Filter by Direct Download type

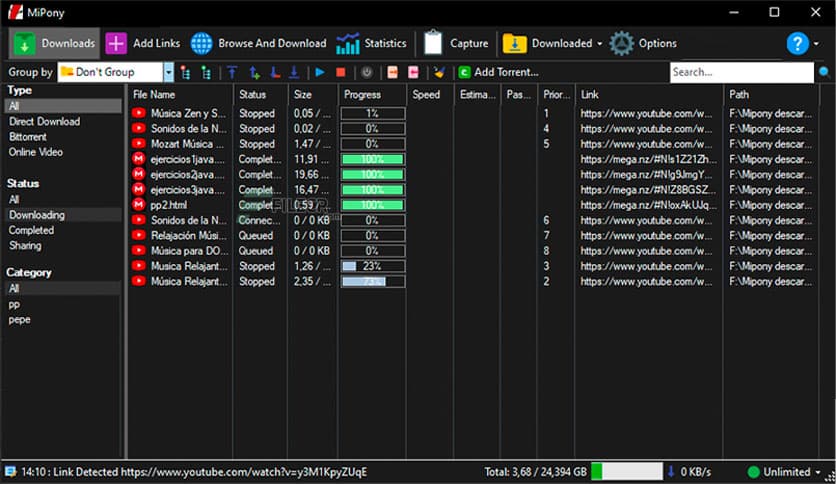click(44, 122)
